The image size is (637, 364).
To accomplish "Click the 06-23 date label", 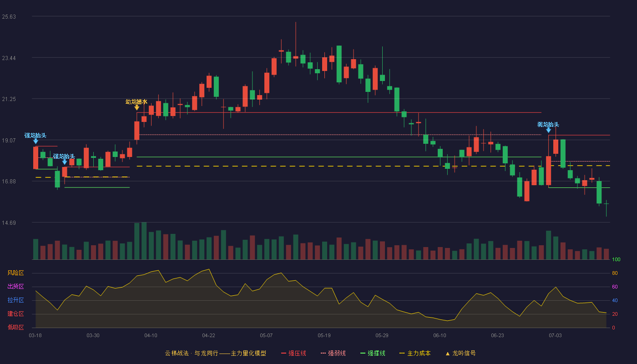I will point(497,335).
